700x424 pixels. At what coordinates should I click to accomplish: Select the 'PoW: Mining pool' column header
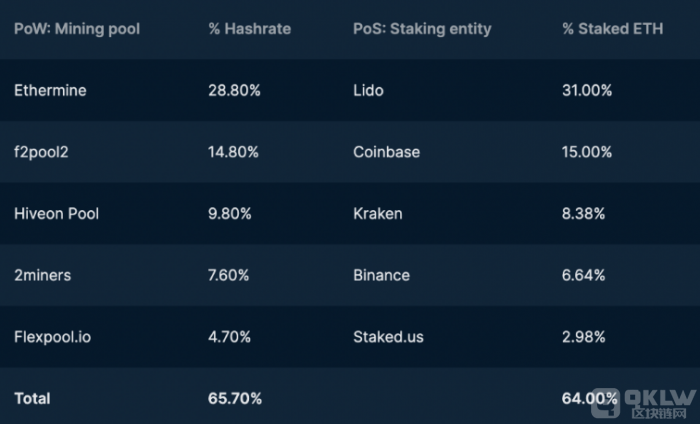coord(77,29)
